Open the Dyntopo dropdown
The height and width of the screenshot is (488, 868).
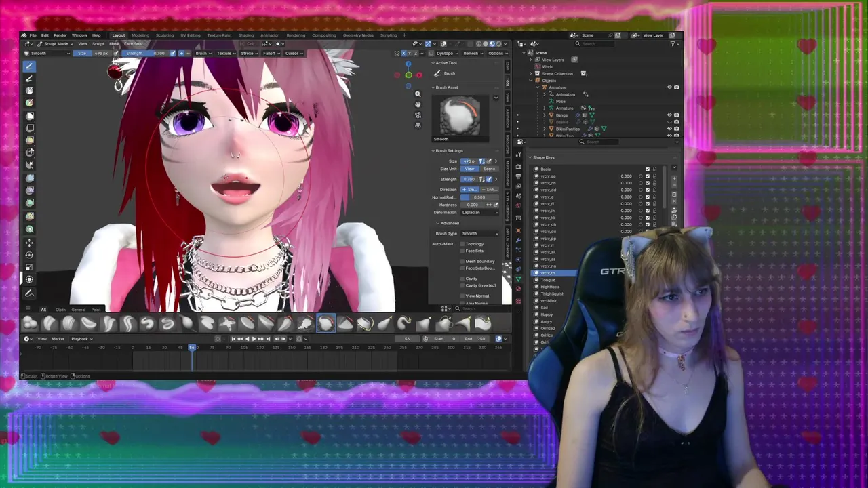click(446, 53)
